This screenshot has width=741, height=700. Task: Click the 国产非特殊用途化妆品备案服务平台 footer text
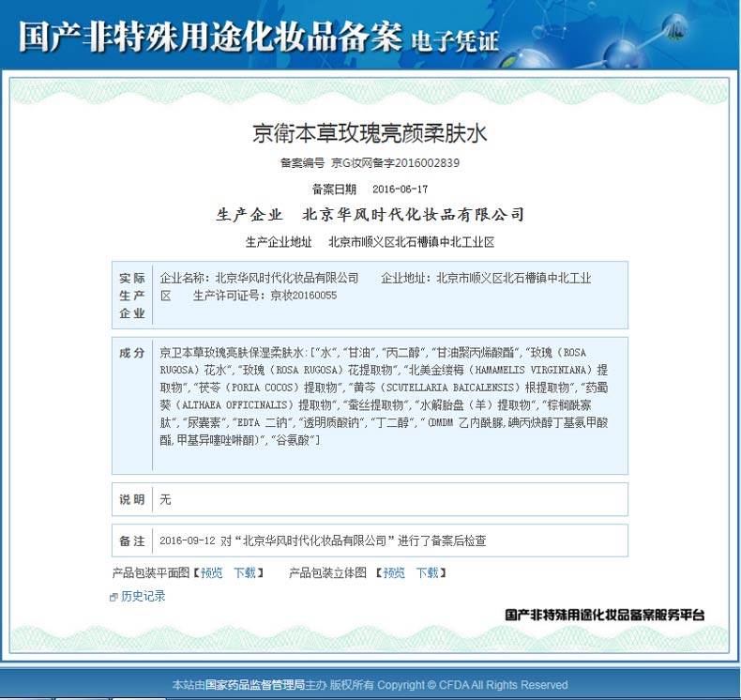pyautogui.click(x=604, y=615)
